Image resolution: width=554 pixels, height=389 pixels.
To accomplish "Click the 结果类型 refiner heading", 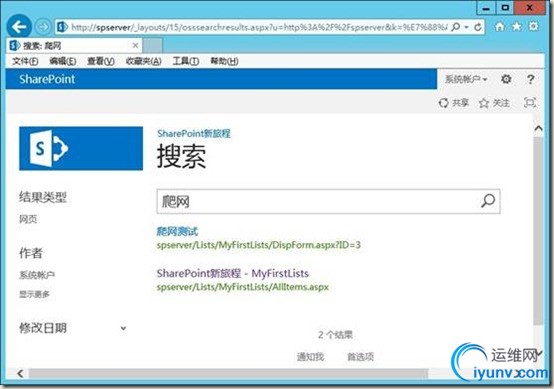I will click(43, 197).
